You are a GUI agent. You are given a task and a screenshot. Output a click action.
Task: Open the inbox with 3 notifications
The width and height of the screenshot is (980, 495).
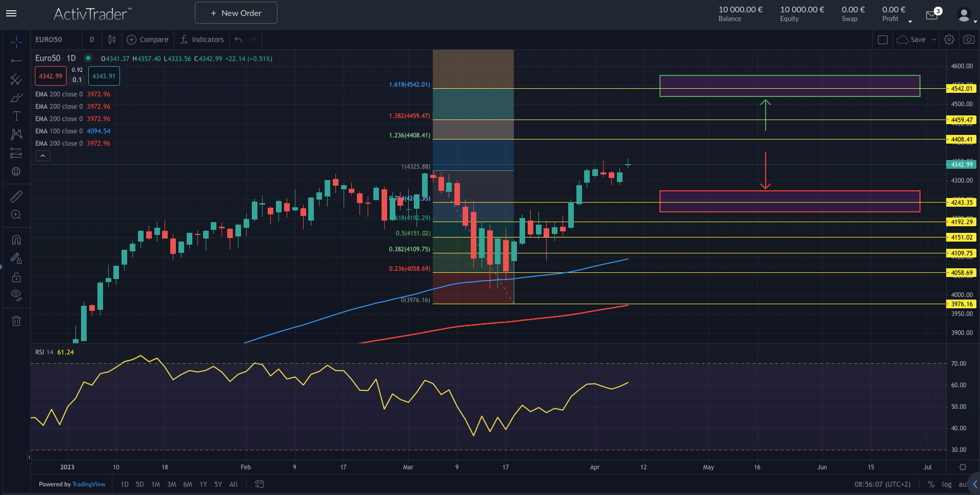pyautogui.click(x=932, y=14)
